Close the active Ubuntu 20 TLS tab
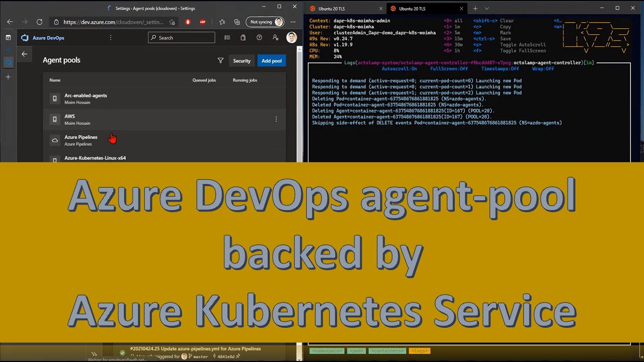This screenshot has width=644, height=362. pos(461,9)
